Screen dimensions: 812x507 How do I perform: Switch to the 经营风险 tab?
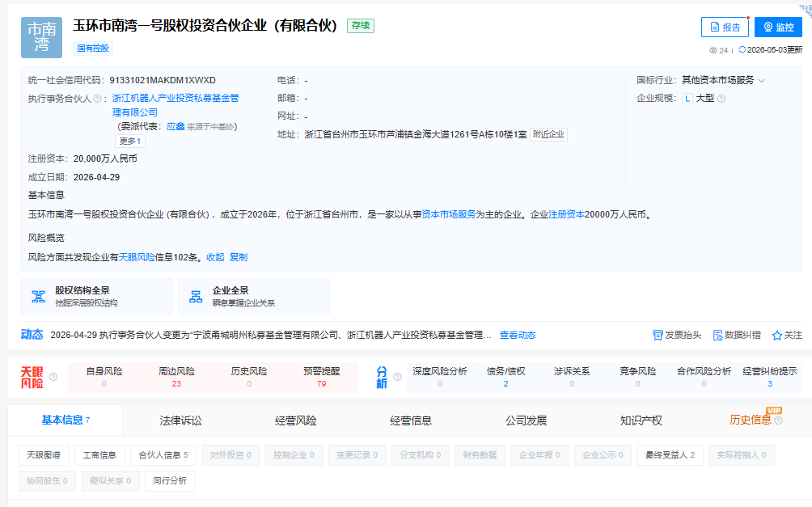point(296,420)
